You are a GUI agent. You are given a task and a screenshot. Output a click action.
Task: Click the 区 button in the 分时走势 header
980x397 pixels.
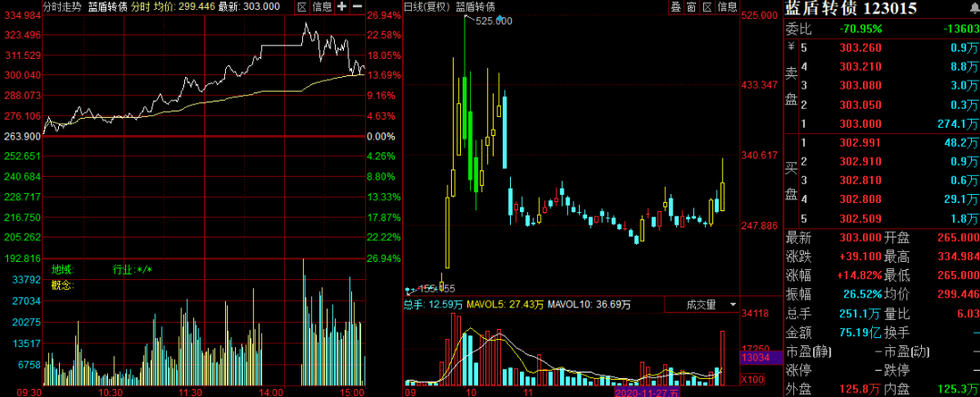302,7
